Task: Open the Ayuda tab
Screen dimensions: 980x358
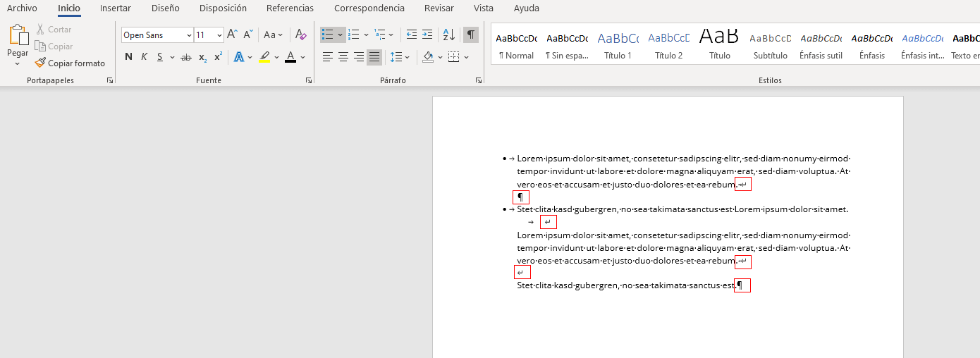Action: point(527,8)
